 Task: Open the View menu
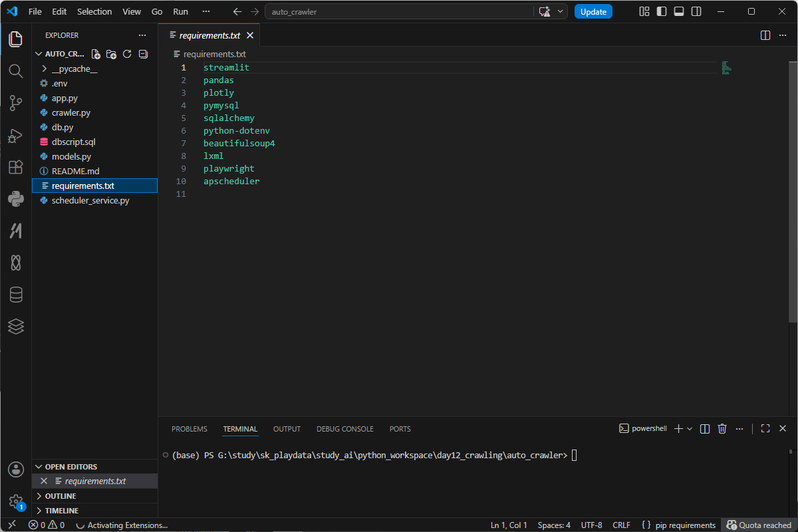[x=132, y=11]
